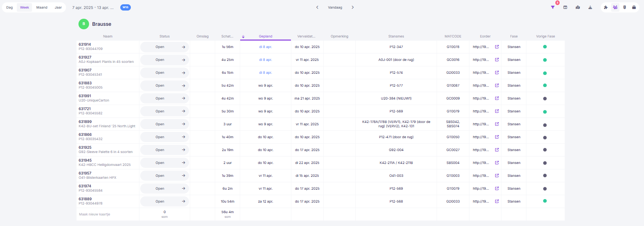Viewport: 644px width, 226px height.
Task: Expand the Open status arrow for 631957
Action: (x=184, y=176)
